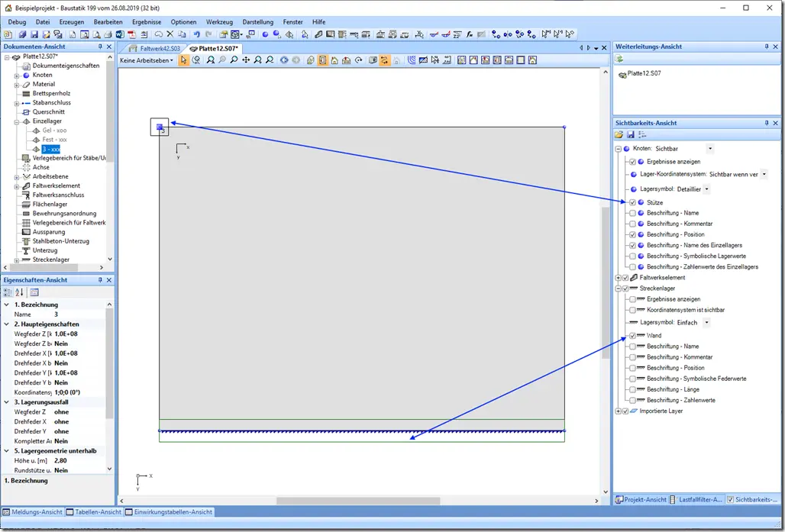Toggle the Importierte Layer checkbox
785x532 pixels.
[625, 411]
